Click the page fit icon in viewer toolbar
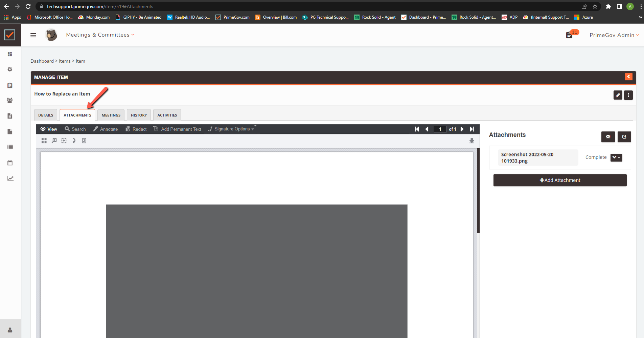The height and width of the screenshot is (338, 644). pos(84,141)
